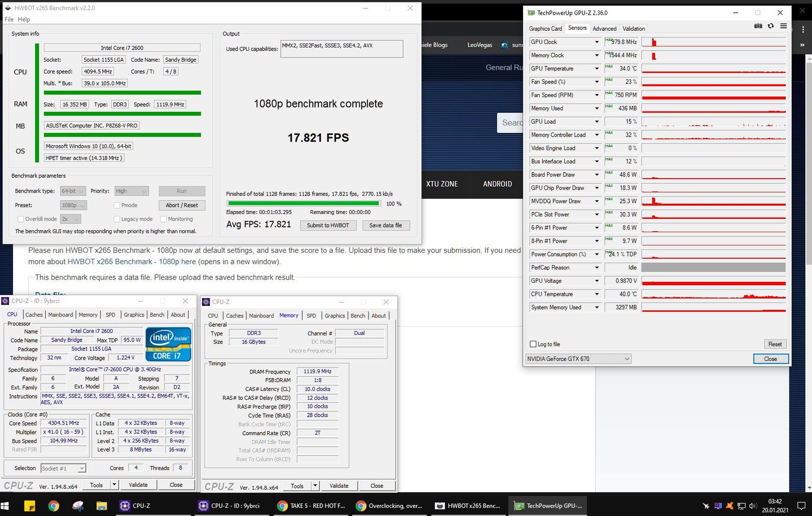Open the File menu in HWBOT x265
The width and height of the screenshot is (812, 516).
[x=9, y=20]
